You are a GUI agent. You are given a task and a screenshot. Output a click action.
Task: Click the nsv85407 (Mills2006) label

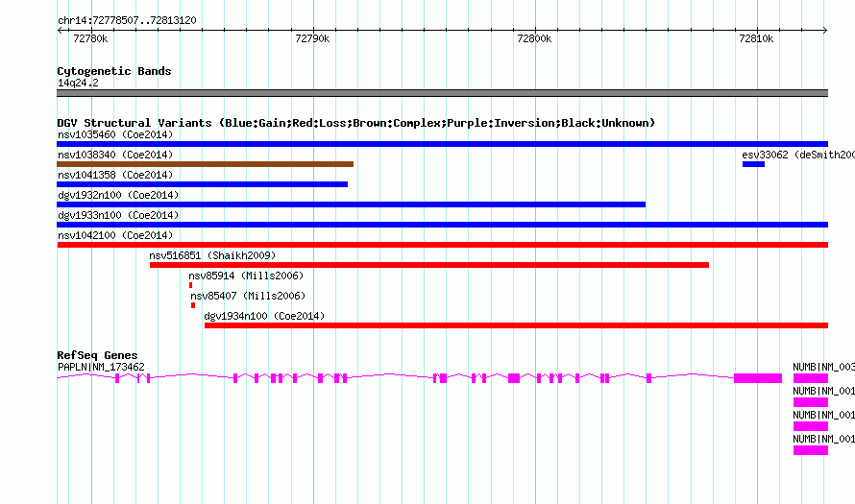(248, 296)
